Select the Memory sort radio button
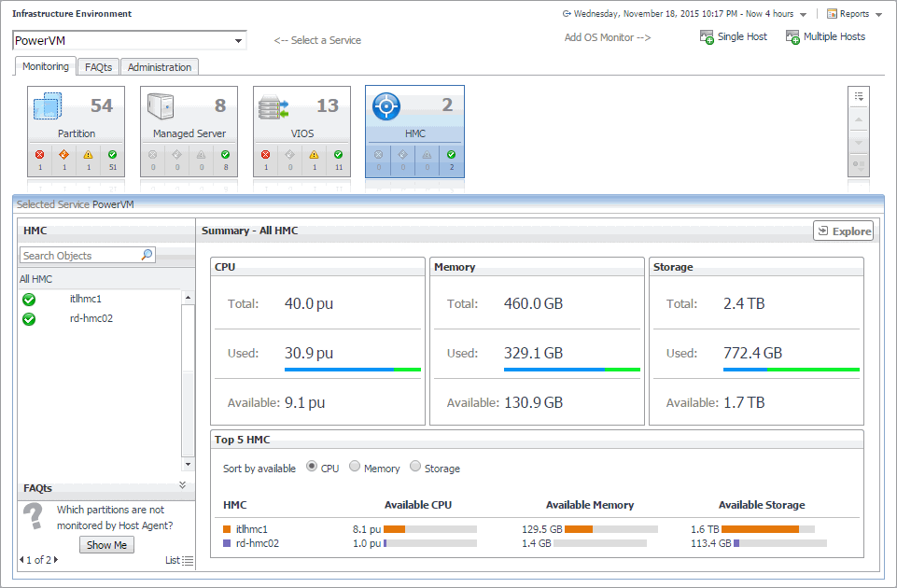 [x=355, y=468]
